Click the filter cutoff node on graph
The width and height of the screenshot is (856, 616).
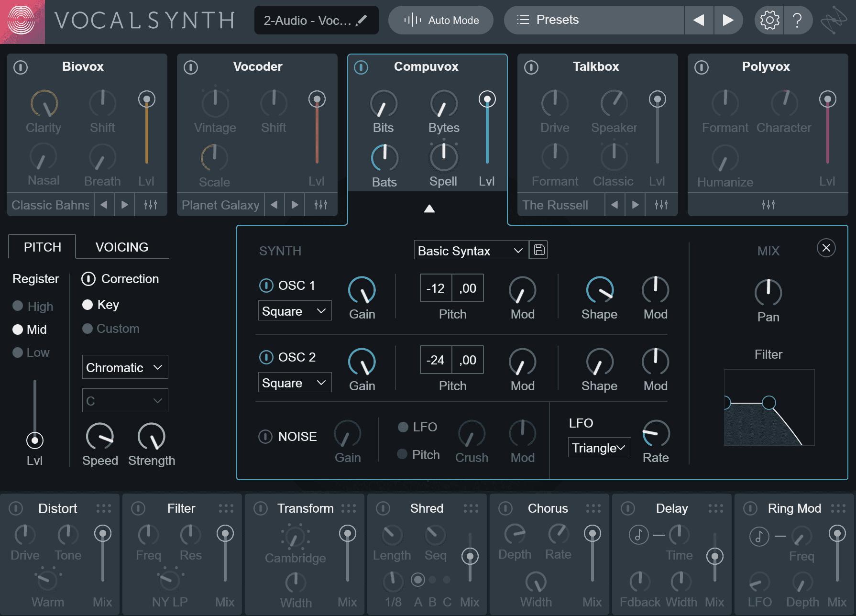[768, 403]
